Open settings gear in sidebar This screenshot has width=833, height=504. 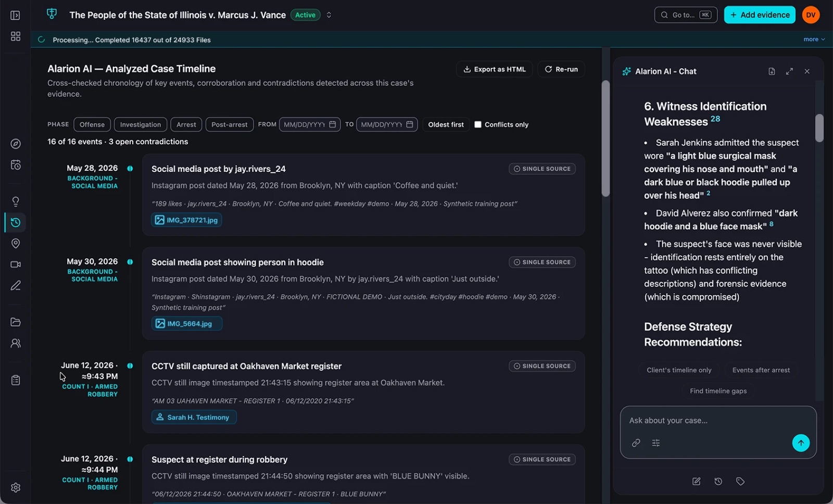pyautogui.click(x=16, y=487)
